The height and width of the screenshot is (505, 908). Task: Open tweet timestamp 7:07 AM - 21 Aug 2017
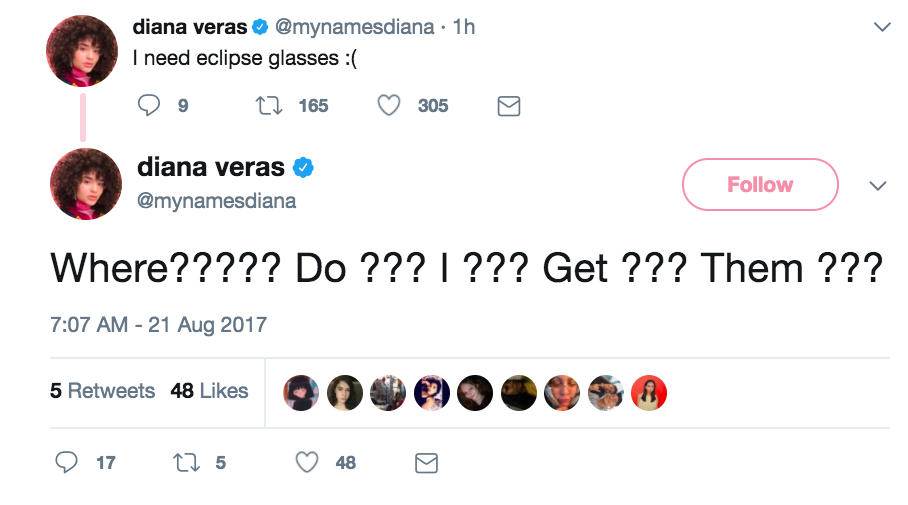(158, 324)
